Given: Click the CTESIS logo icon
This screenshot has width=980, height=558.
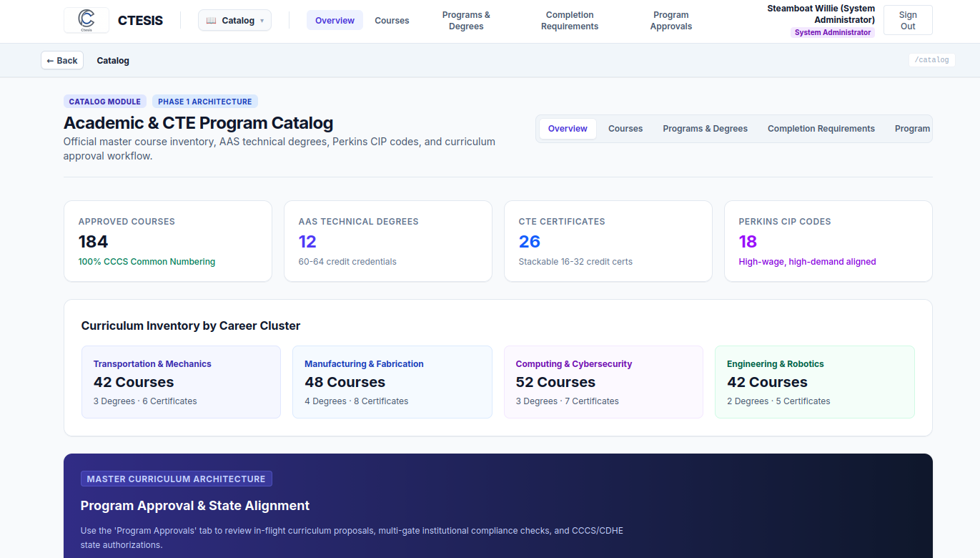Looking at the screenshot, I should (x=86, y=20).
